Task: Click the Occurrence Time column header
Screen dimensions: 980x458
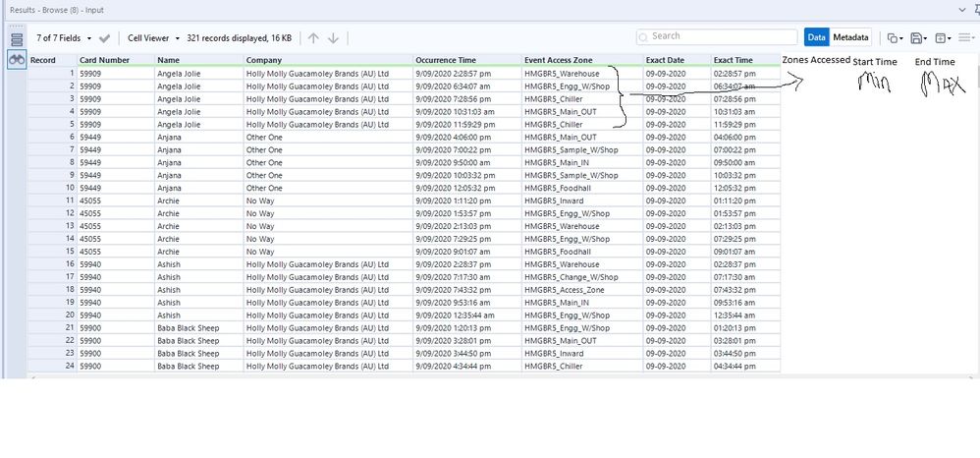Action: [467, 60]
